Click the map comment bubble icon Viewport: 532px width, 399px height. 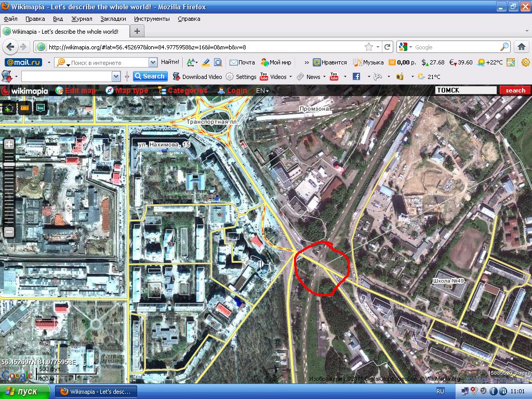(40, 108)
